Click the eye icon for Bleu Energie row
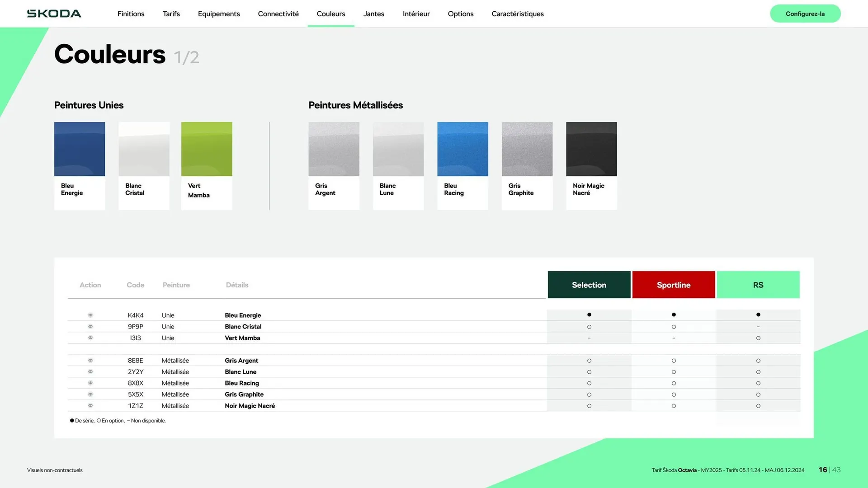Screen dimensions: 868x488 tap(90, 315)
